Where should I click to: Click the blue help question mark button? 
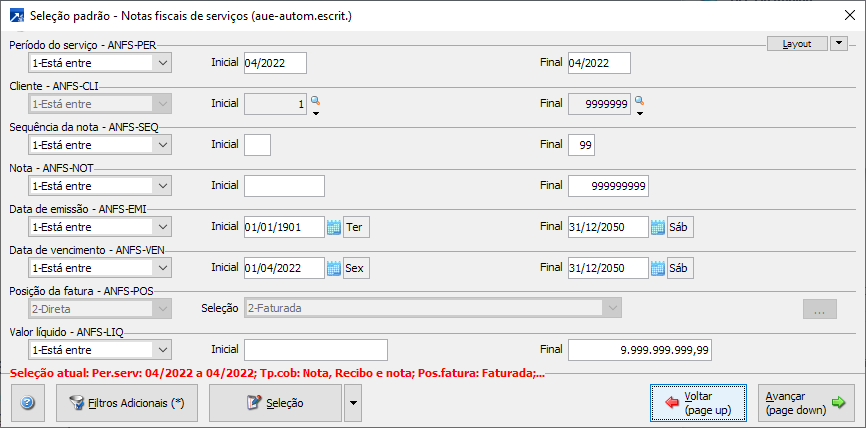point(28,403)
